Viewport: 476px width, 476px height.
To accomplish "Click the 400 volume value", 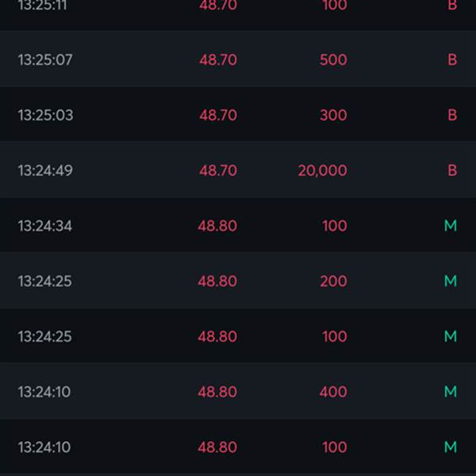I will pyautogui.click(x=333, y=392).
